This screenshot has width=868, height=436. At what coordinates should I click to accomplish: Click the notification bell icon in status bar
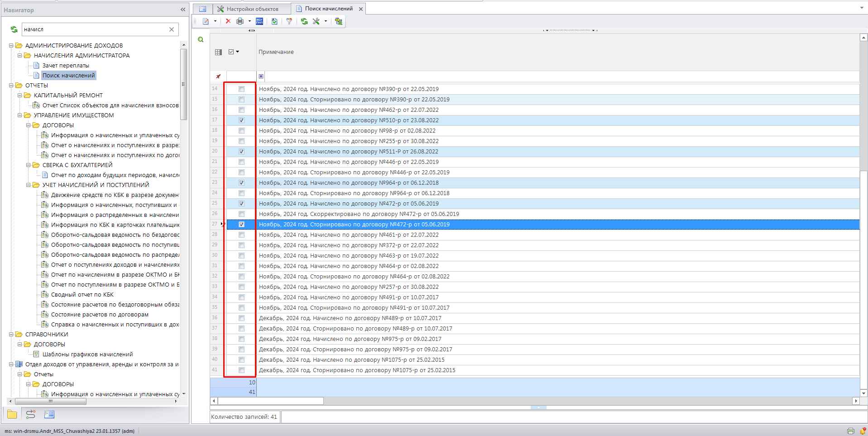pyautogui.click(x=863, y=431)
